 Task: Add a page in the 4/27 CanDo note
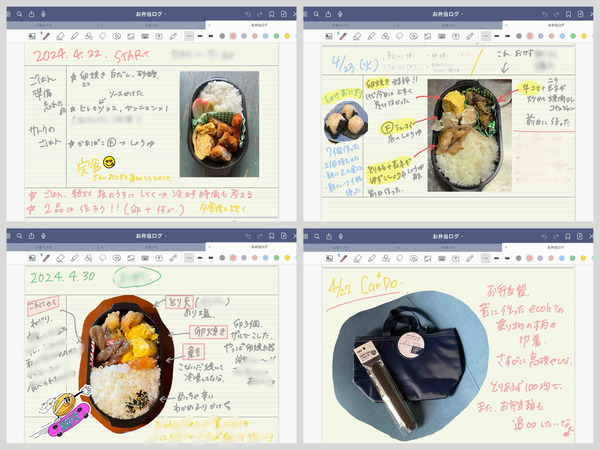(x=580, y=236)
